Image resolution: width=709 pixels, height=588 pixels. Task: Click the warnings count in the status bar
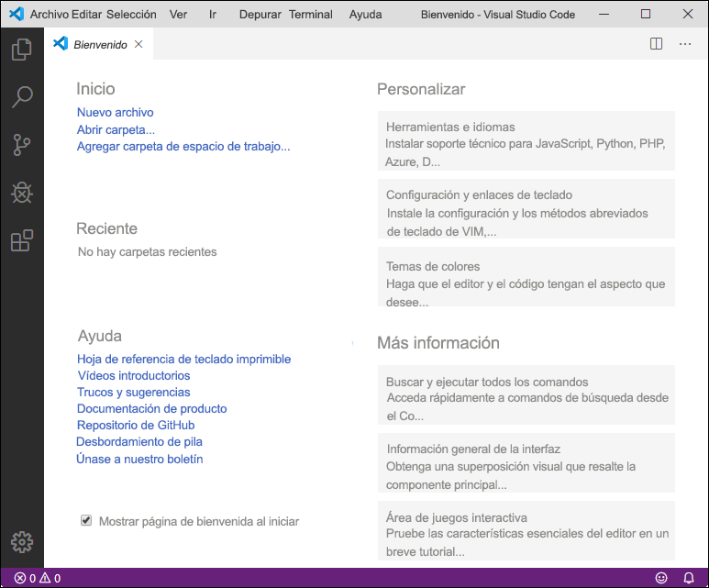pos(50,578)
